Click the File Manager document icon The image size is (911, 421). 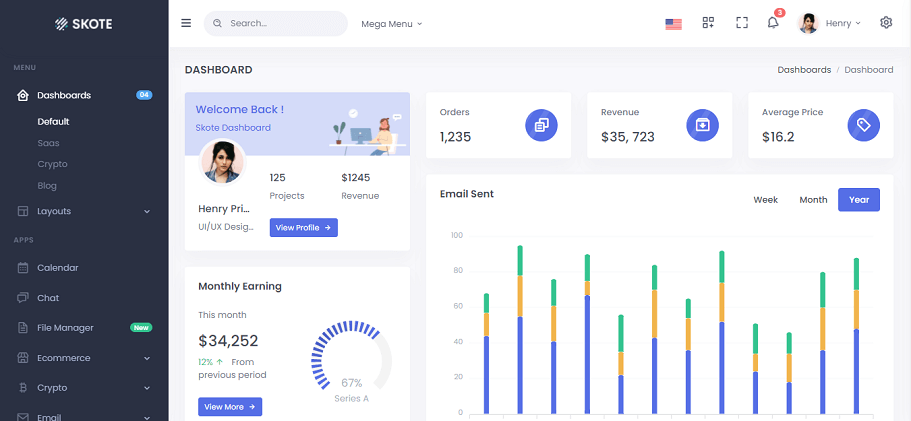tap(23, 328)
